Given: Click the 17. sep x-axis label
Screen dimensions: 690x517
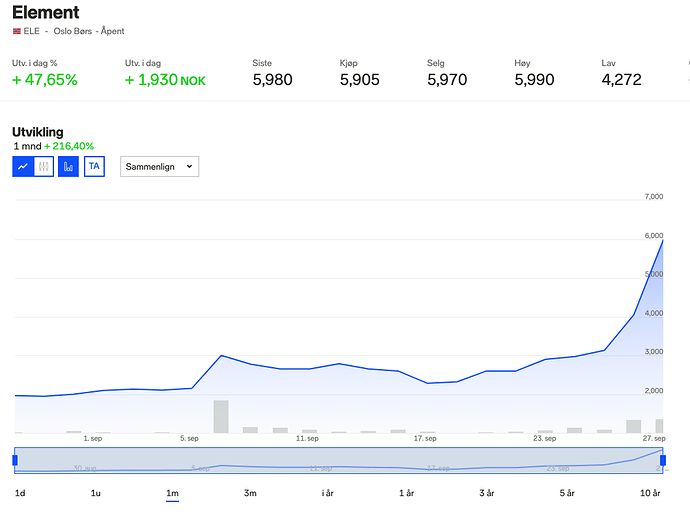Looking at the screenshot, I should [425, 438].
